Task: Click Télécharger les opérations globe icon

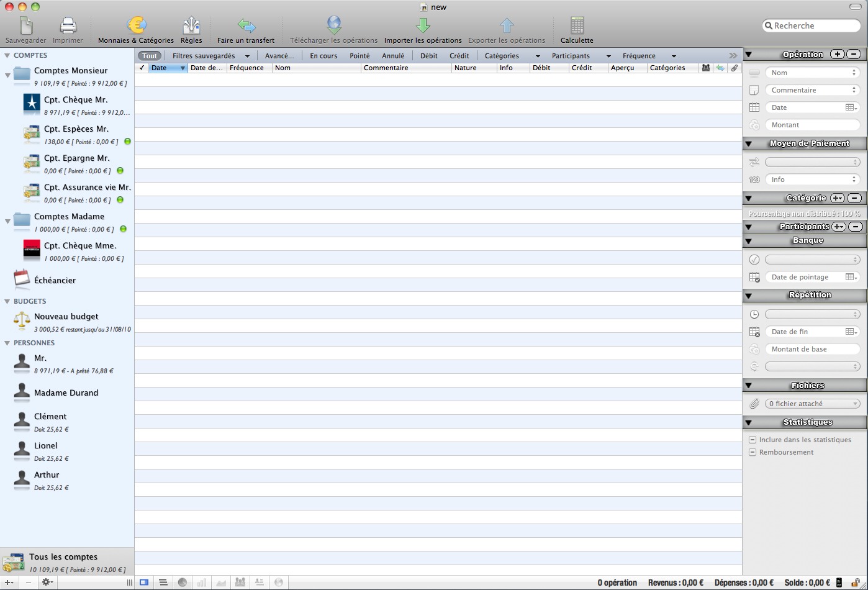Action: [x=334, y=26]
